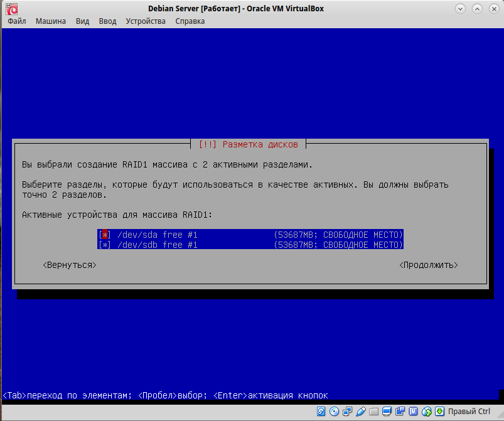Screen dimensions: 504x421
Task: Click the video capture status icon
Action: [400, 412]
